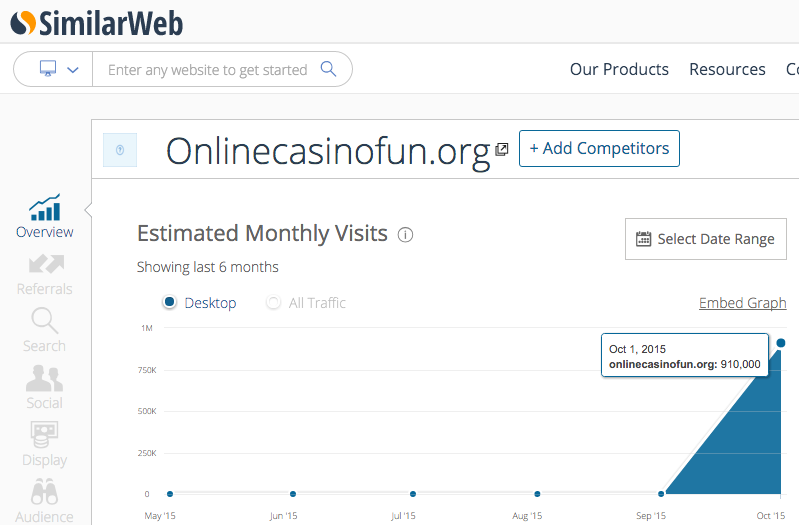Open the Select Date Range picker
The width and height of the screenshot is (799, 525).
[x=705, y=239]
